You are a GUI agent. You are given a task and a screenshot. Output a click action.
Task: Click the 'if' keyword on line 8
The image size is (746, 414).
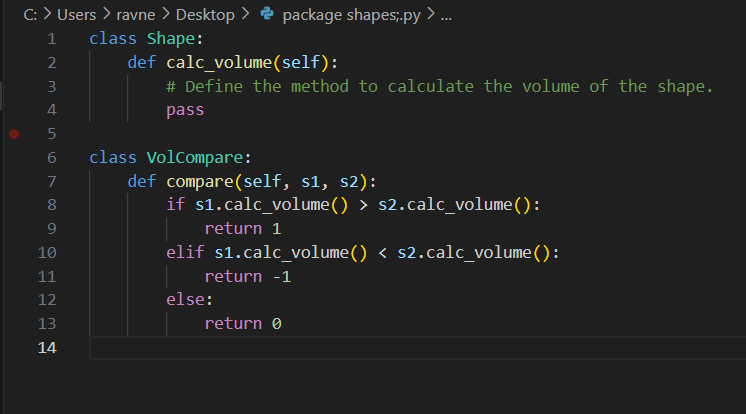click(176, 205)
